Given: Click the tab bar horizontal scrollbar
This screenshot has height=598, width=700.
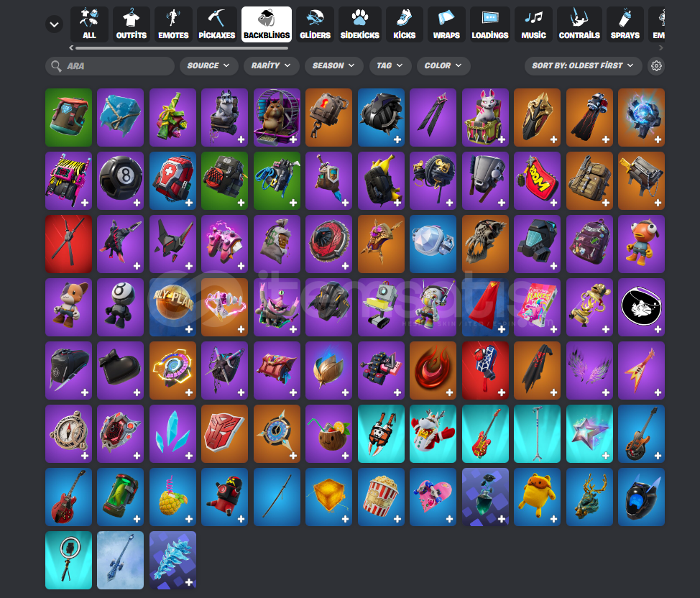Looking at the screenshot, I should (182, 47).
